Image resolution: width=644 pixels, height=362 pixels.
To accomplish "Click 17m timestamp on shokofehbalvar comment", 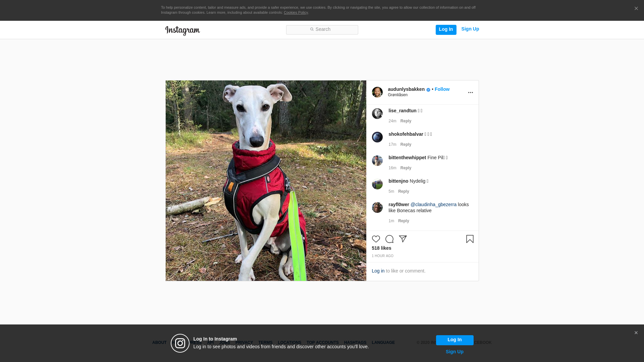I will click(392, 144).
